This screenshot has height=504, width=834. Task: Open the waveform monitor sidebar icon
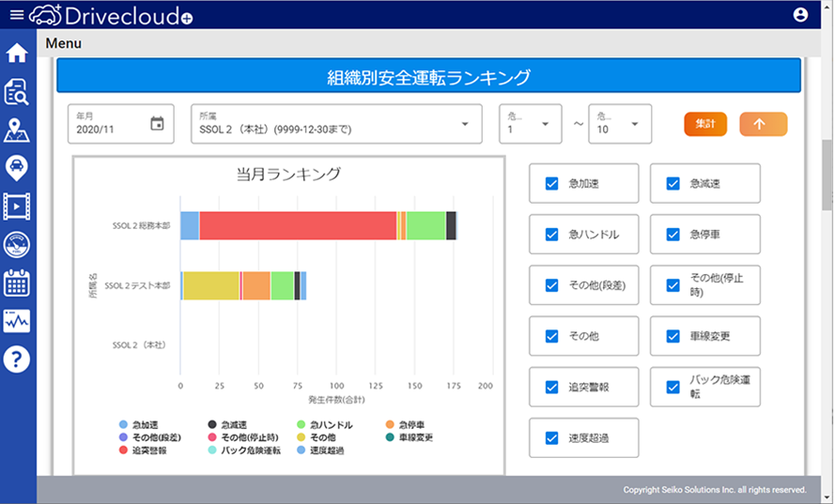point(17,321)
